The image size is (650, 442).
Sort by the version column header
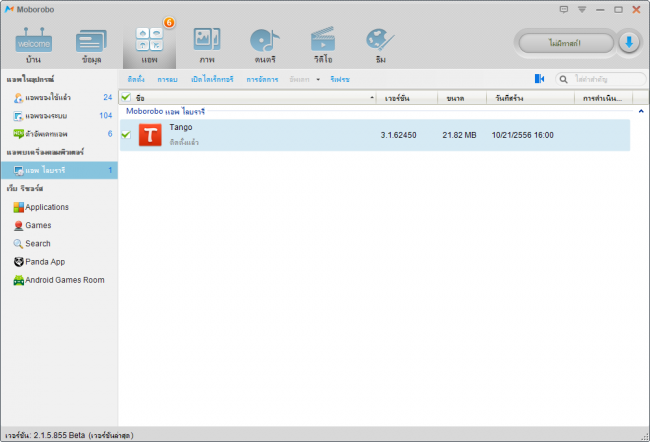(x=407, y=98)
